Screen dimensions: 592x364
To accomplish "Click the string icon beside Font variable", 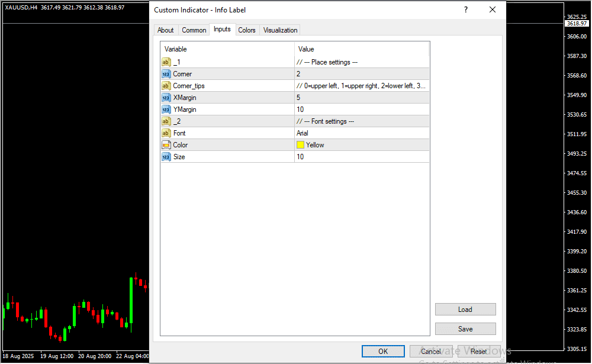I will click(166, 133).
